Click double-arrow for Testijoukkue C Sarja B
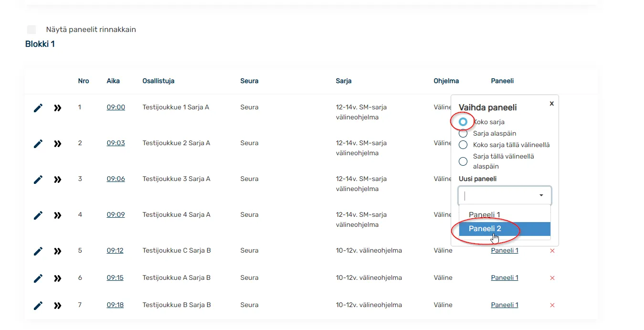This screenshot has height=330, width=644. click(58, 251)
